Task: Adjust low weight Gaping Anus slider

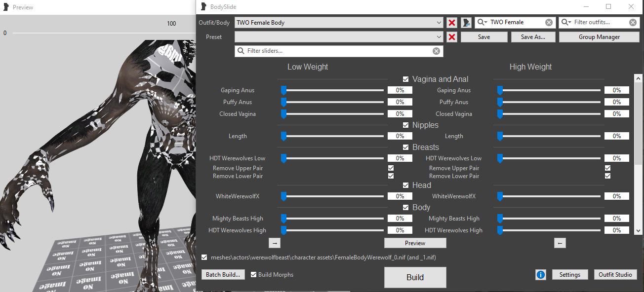Action: tap(332, 90)
